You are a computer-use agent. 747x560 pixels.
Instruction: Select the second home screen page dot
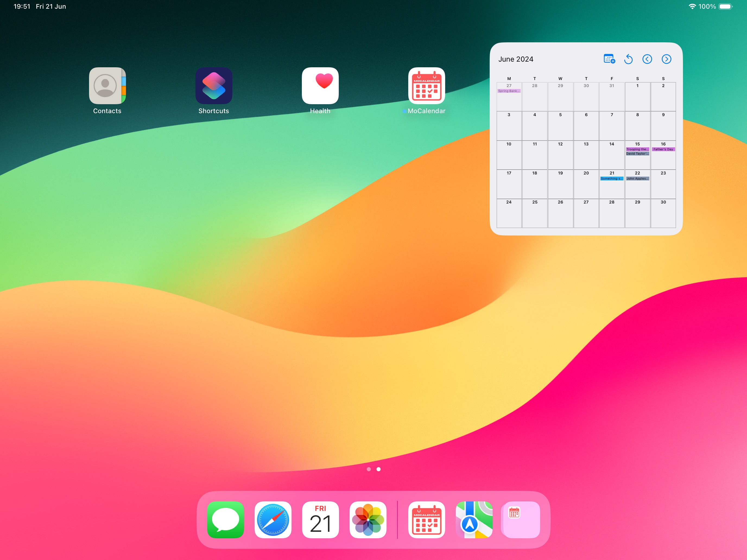point(379,469)
